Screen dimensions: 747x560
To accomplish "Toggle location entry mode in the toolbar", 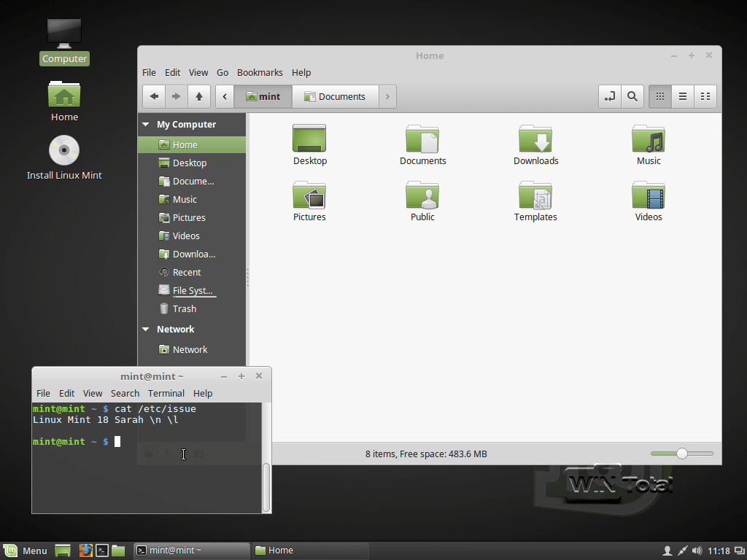I will click(609, 96).
